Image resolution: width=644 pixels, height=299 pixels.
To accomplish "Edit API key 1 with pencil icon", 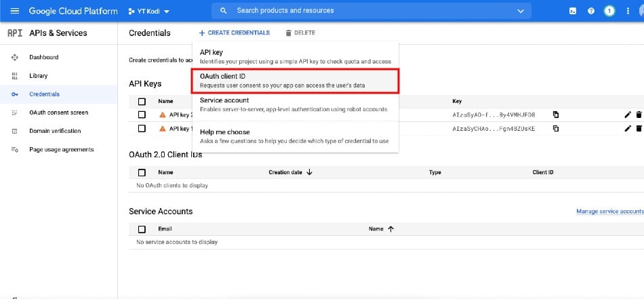I will coord(628,129).
